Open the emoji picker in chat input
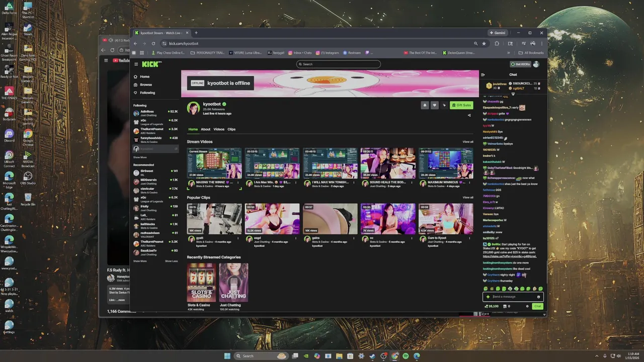 pyautogui.click(x=538, y=297)
